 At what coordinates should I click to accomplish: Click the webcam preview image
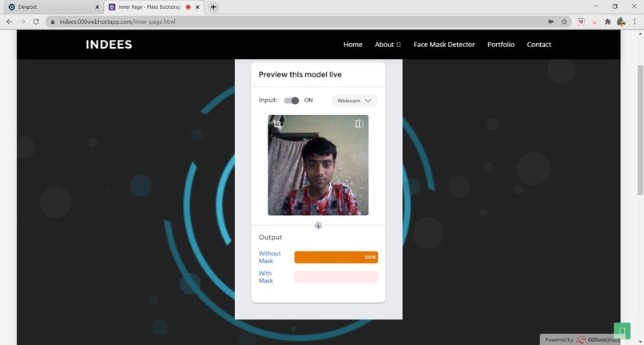[318, 165]
